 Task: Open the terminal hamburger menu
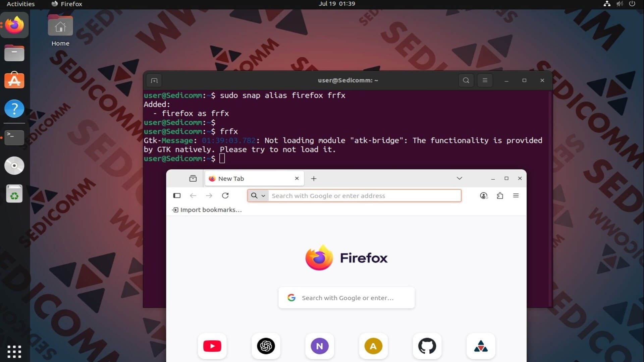485,80
